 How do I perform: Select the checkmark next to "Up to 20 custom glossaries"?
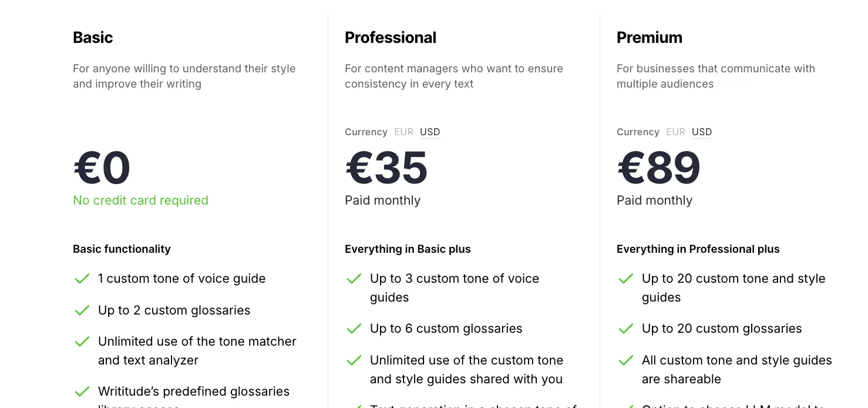(x=626, y=329)
